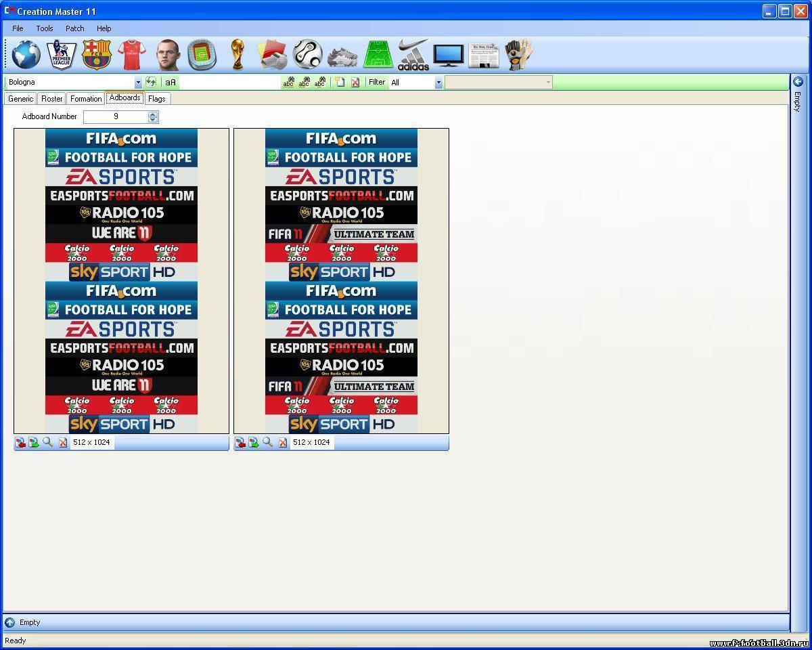The image size is (812, 650).
Task: Open the Patch menu
Action: click(74, 28)
